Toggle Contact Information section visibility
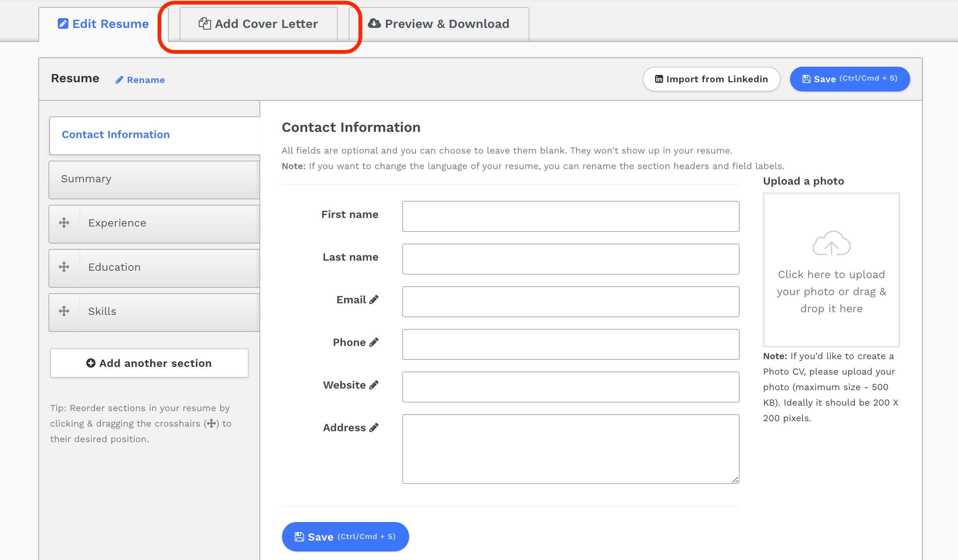This screenshot has height=560, width=958. 115,134
